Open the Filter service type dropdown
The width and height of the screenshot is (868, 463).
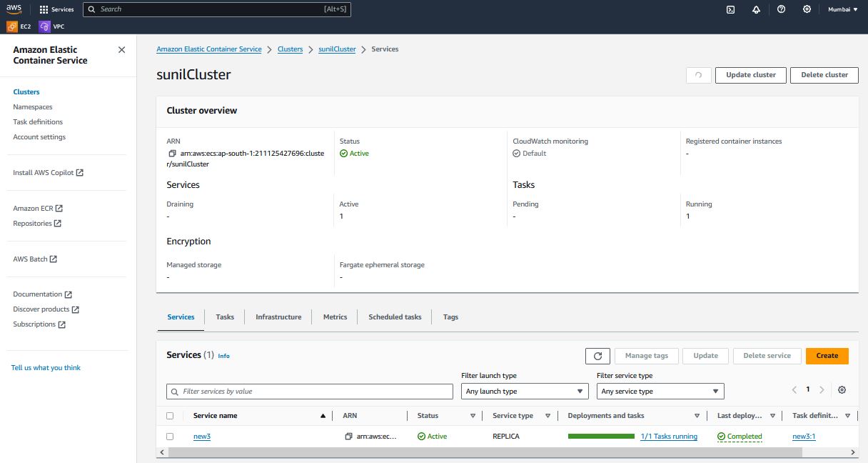click(x=660, y=392)
